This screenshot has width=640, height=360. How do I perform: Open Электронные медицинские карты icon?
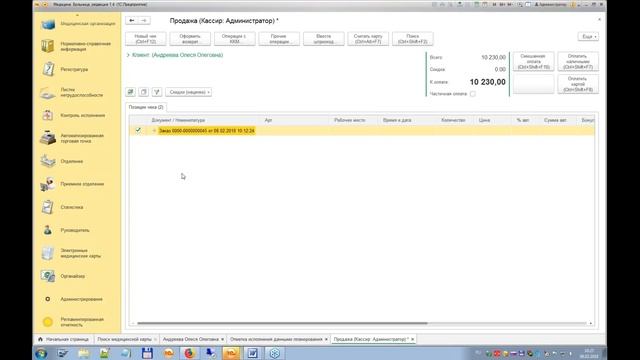point(48,253)
